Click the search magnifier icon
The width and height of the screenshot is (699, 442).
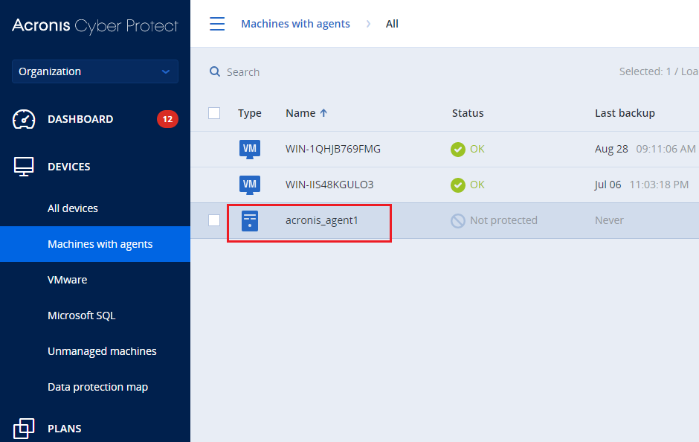215,71
